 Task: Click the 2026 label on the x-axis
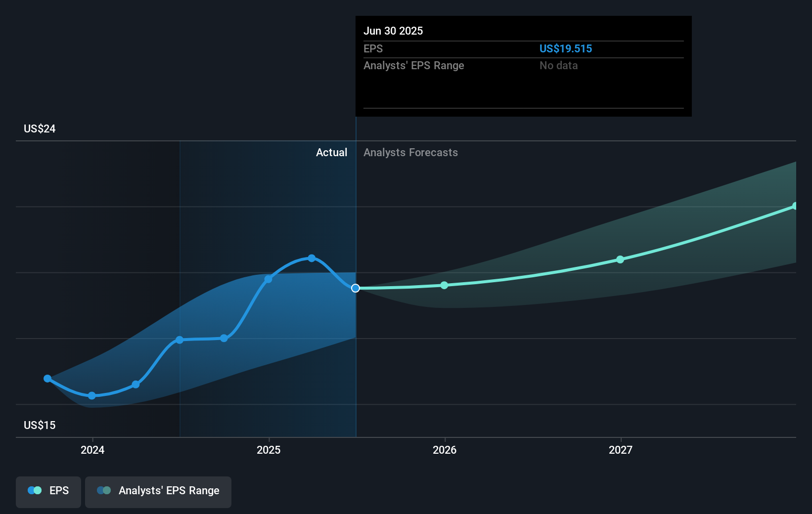(445, 450)
